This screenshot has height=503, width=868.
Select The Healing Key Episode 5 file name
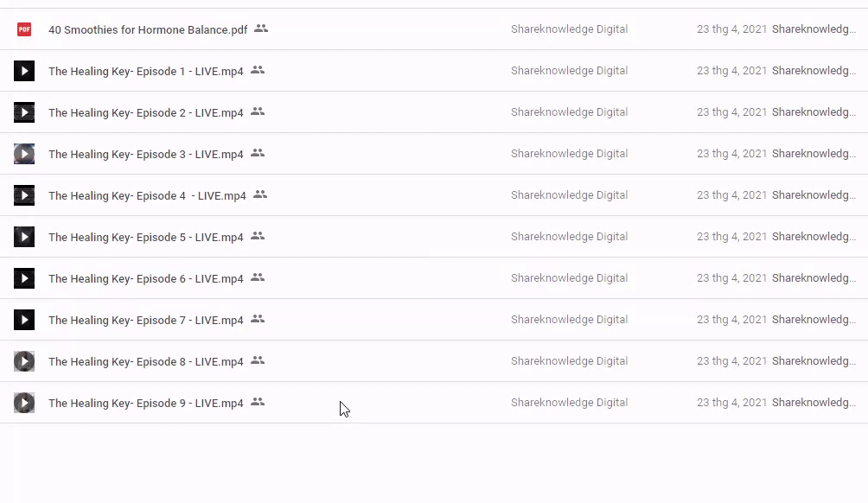pyautogui.click(x=145, y=238)
